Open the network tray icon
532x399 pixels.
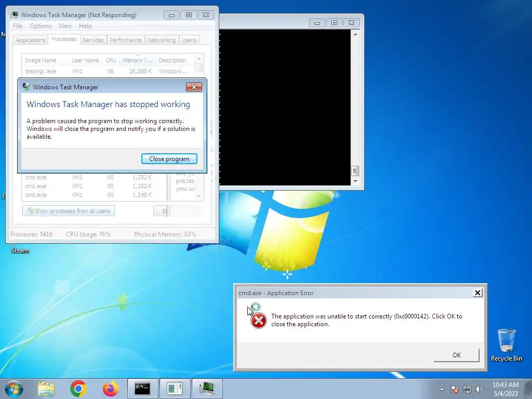pos(467,389)
